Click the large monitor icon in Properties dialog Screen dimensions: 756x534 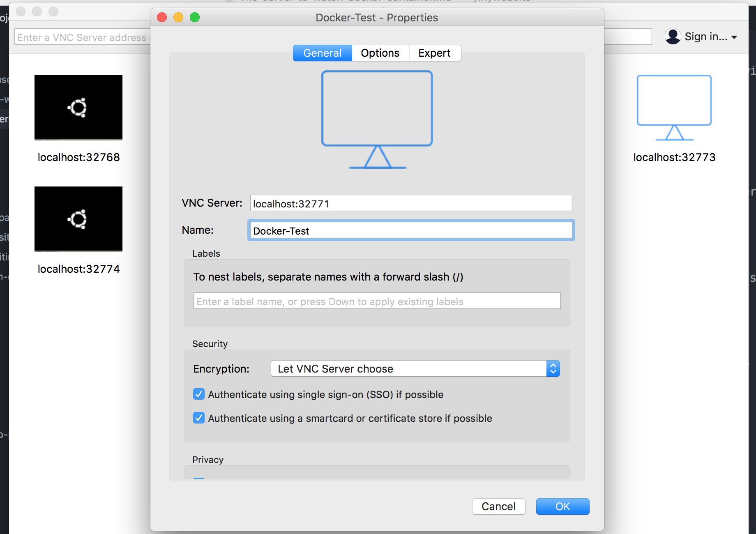pyautogui.click(x=377, y=120)
